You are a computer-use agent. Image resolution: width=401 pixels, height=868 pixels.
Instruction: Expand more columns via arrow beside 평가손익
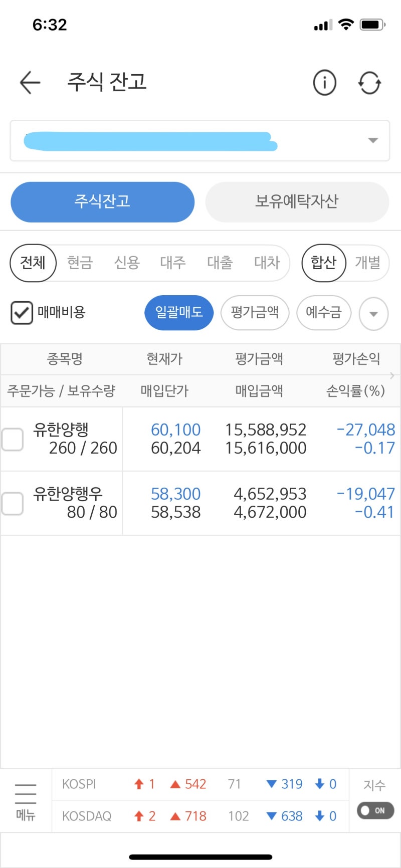coord(393,375)
